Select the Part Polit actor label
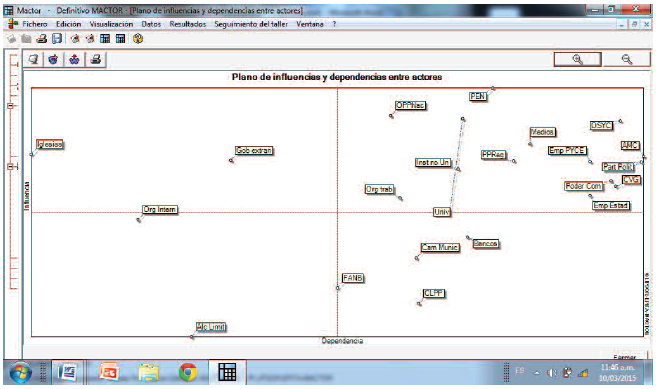This screenshot has height=389, width=656. click(x=618, y=166)
